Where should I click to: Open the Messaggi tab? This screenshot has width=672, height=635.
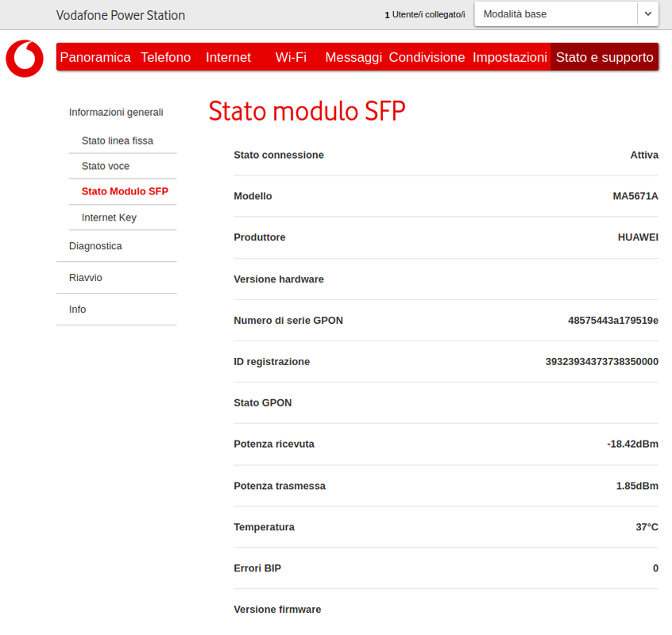point(353,57)
